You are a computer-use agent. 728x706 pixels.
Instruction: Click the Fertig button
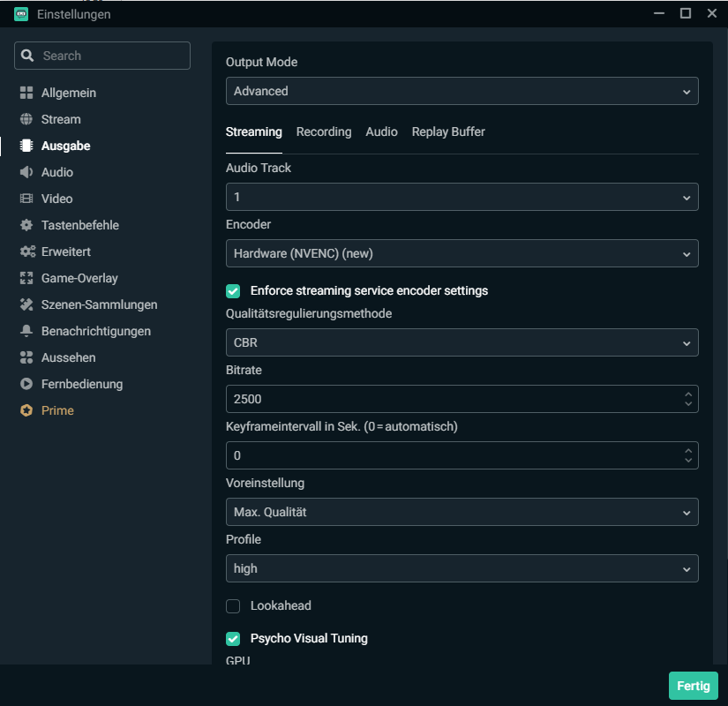click(x=693, y=686)
